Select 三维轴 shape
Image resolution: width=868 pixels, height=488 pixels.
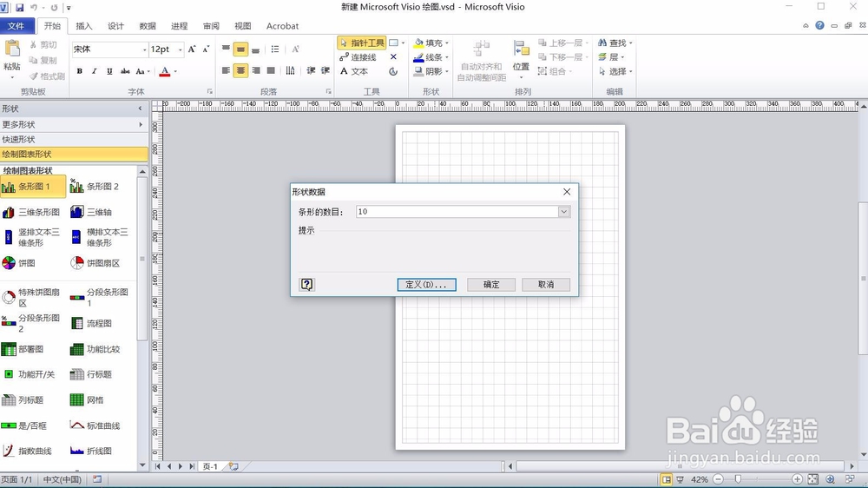tap(91, 212)
